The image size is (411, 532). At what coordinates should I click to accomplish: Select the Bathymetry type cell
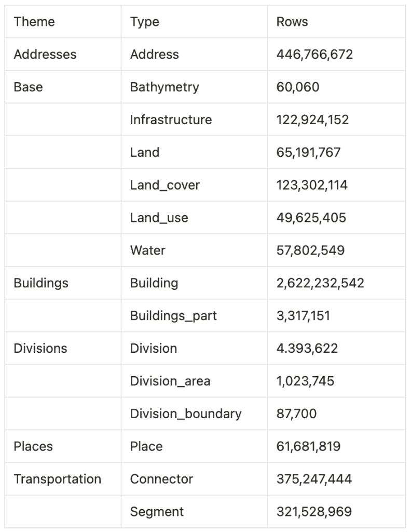[x=165, y=87]
